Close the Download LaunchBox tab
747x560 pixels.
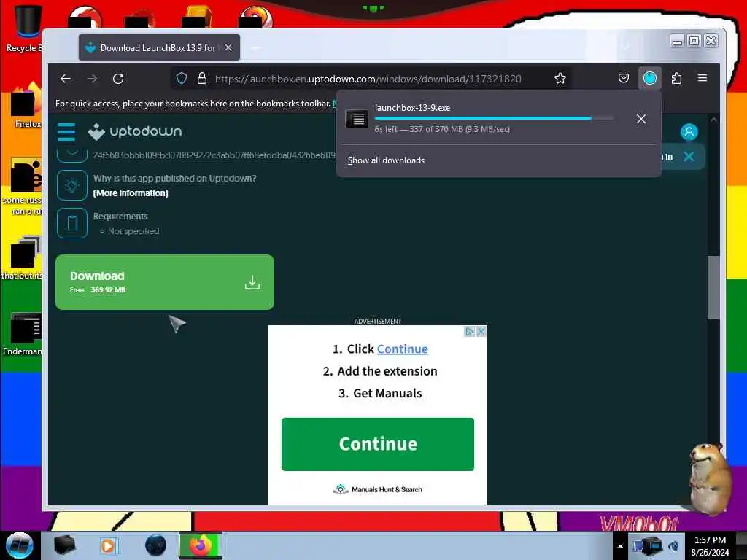coord(228,47)
